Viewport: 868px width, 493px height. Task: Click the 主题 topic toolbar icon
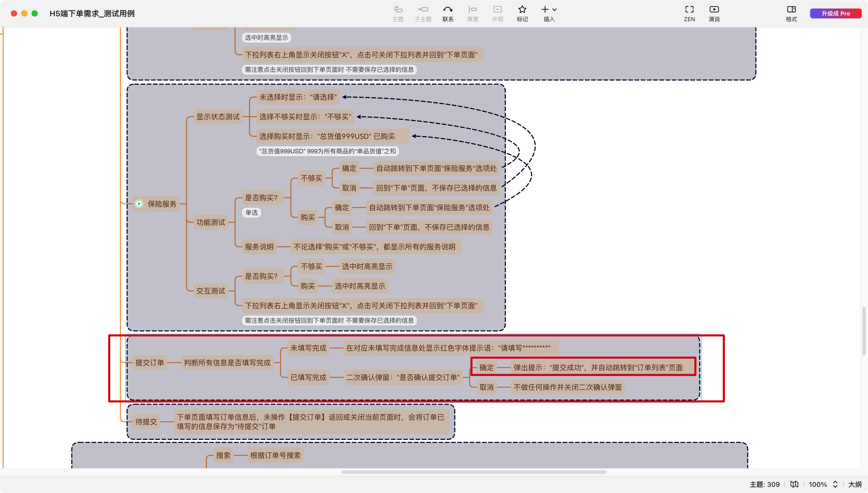tap(398, 10)
